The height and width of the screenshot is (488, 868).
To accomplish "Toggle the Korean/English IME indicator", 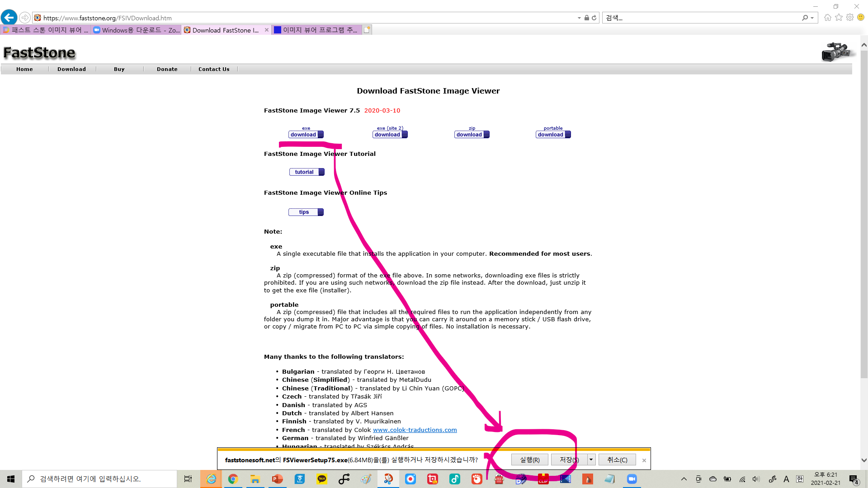I will pyautogui.click(x=800, y=479).
